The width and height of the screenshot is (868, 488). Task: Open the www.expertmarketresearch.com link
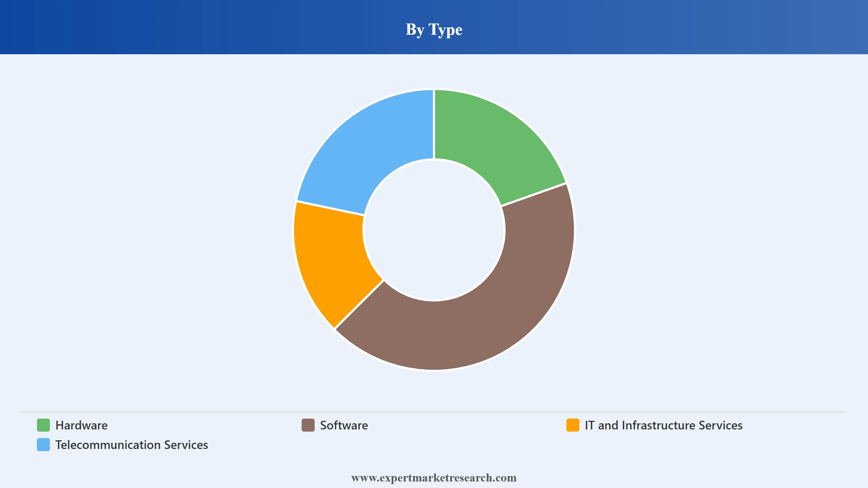[434, 478]
